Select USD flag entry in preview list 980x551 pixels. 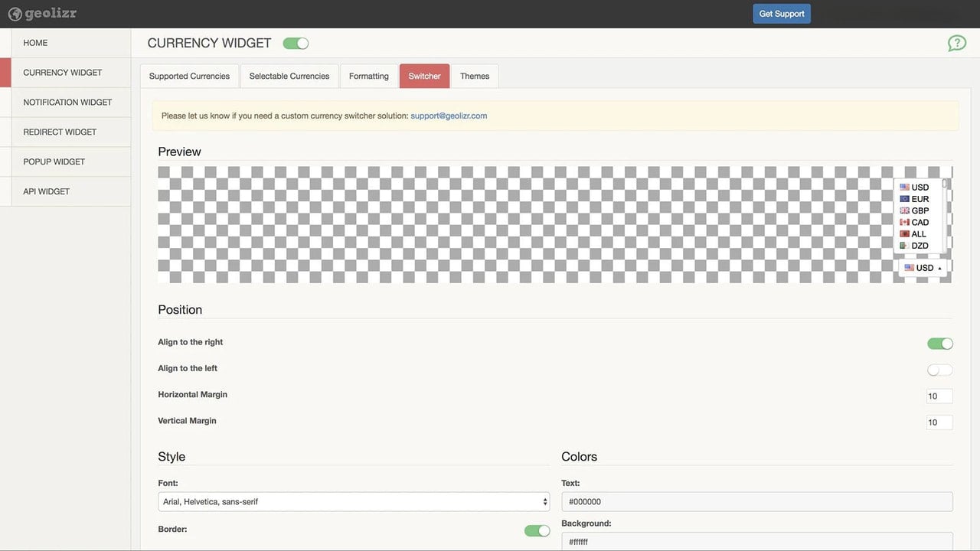click(x=914, y=187)
